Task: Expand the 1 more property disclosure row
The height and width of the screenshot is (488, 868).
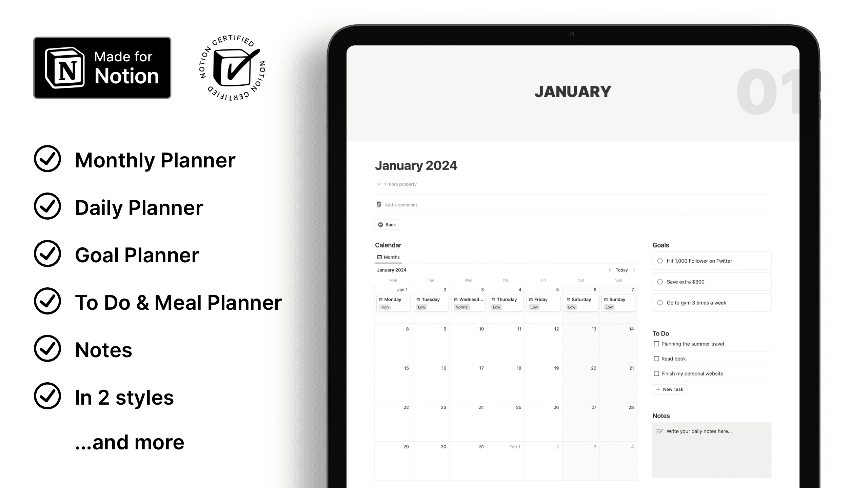Action: coord(396,184)
